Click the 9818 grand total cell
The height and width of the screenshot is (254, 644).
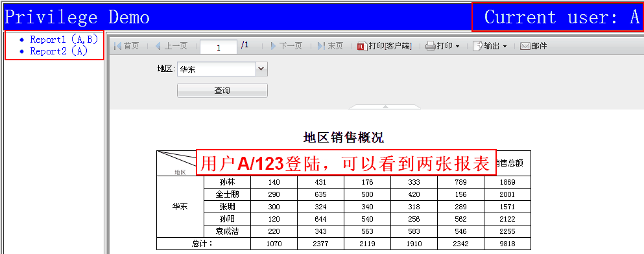pyautogui.click(x=507, y=244)
